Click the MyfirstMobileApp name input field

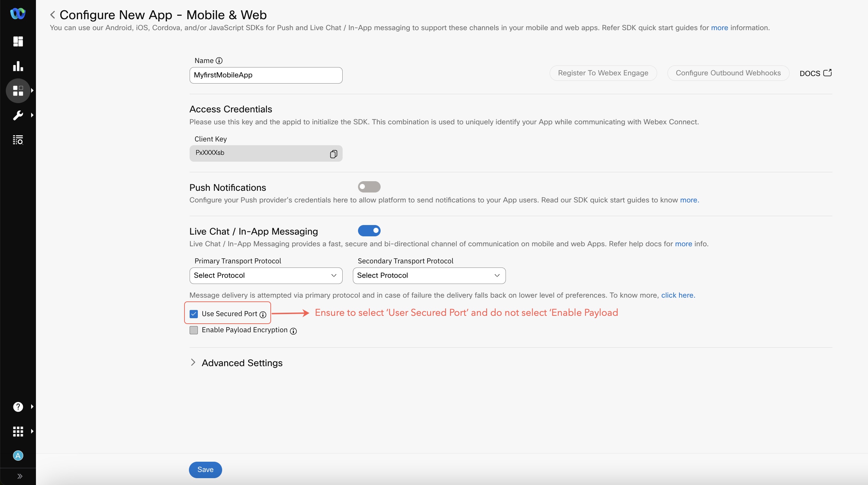(x=266, y=75)
